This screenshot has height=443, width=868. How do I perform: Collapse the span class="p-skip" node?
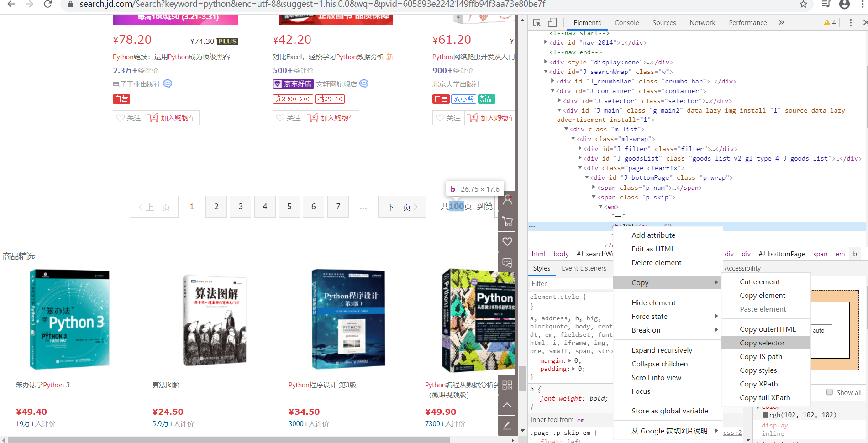pyautogui.click(x=594, y=197)
